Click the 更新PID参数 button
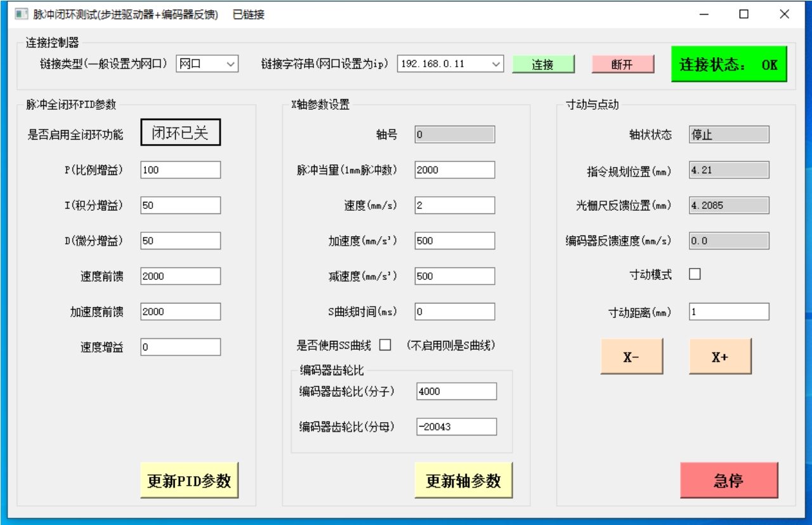 tap(189, 481)
